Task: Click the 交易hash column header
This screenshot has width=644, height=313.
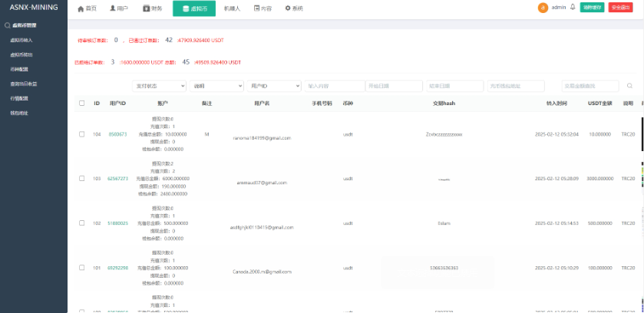Action: [444, 104]
